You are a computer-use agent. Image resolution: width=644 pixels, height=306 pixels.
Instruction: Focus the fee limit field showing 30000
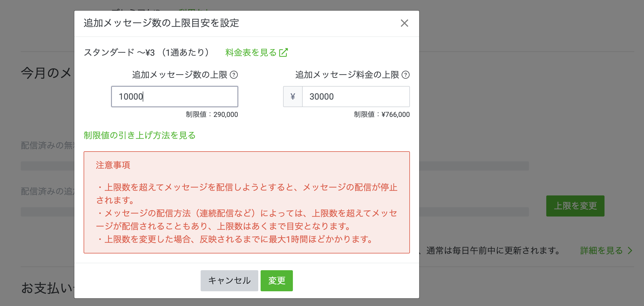click(356, 96)
